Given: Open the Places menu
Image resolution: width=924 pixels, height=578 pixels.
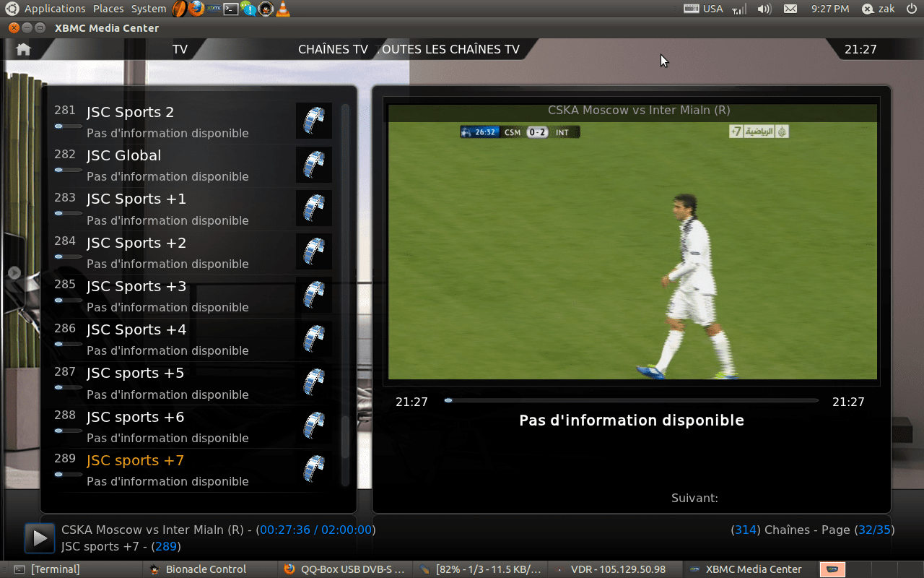Looking at the screenshot, I should [x=108, y=9].
